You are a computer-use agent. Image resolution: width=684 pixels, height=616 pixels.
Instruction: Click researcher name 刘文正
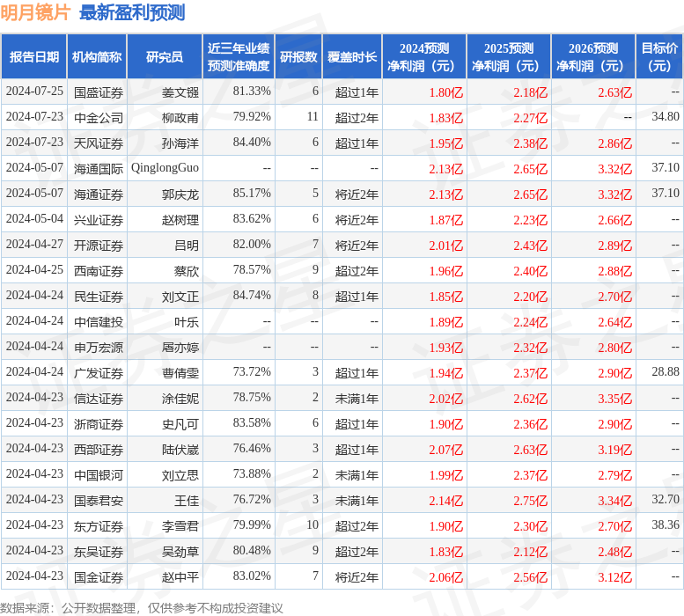tap(180, 297)
